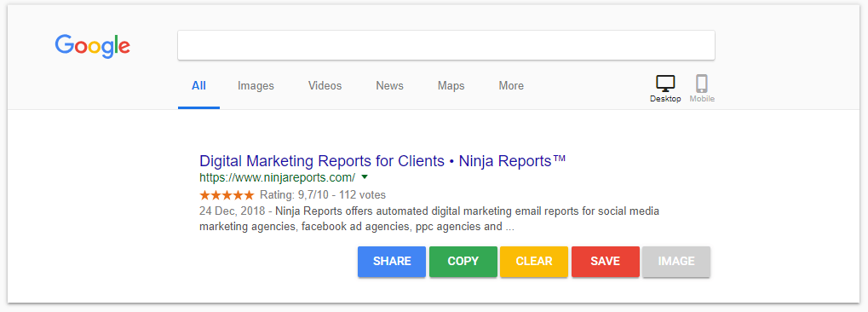
Task: Focus the Google search input box
Action: [446, 45]
